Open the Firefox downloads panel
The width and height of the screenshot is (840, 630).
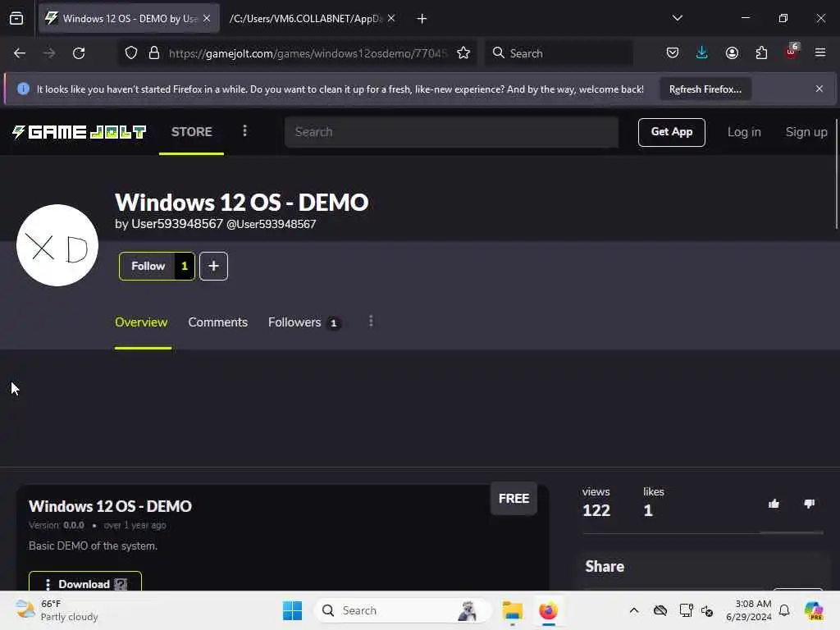pyautogui.click(x=702, y=53)
